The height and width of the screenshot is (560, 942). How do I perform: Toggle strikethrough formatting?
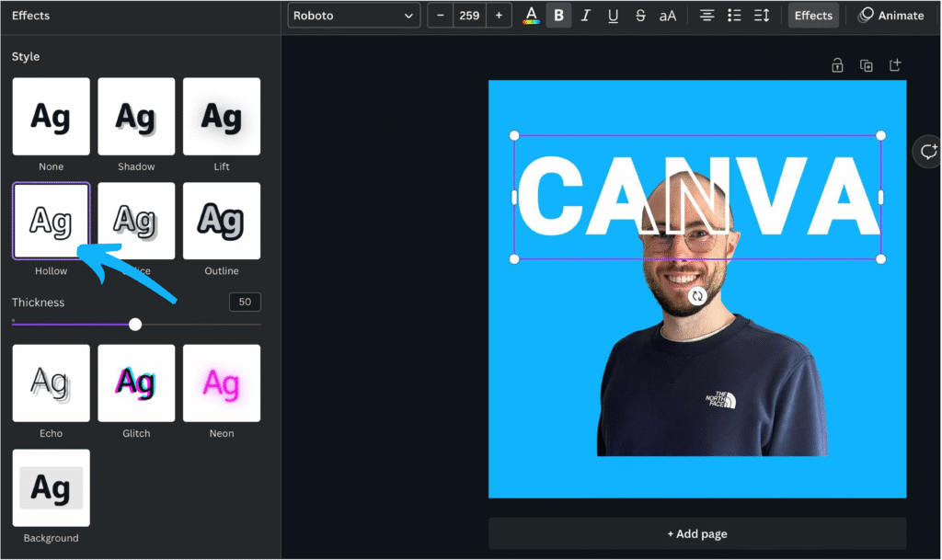click(640, 16)
